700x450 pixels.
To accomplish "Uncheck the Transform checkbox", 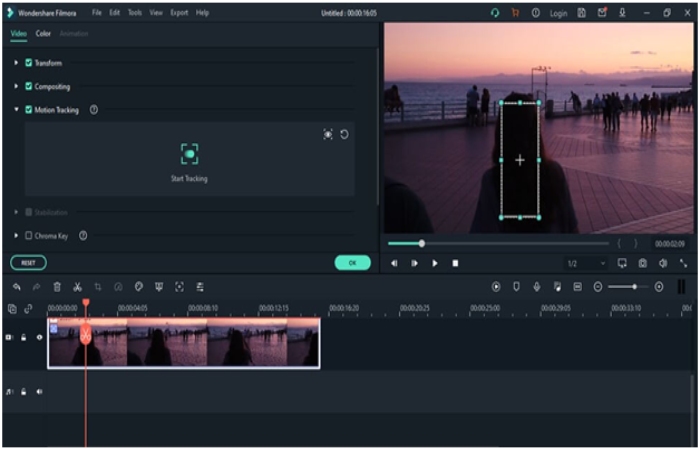I will click(29, 63).
